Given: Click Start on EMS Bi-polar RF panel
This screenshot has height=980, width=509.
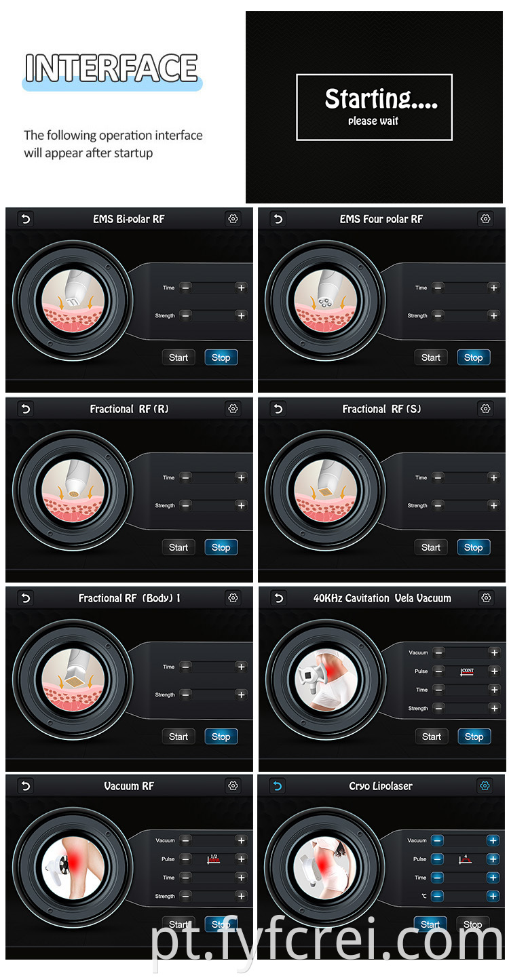Looking at the screenshot, I should pyautogui.click(x=178, y=357).
